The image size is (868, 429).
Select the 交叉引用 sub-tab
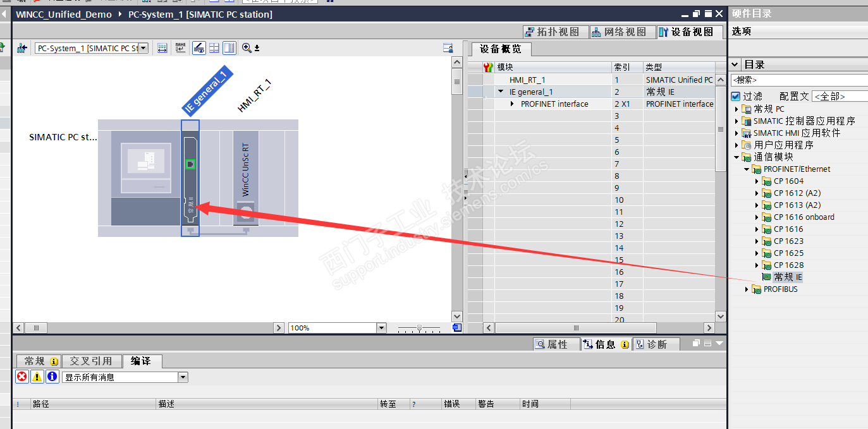[x=92, y=361]
